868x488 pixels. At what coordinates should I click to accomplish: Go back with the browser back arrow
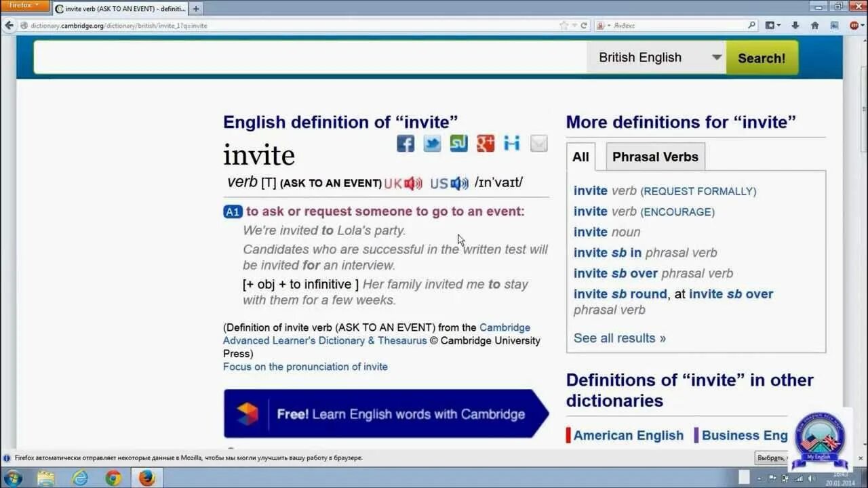click(9, 25)
